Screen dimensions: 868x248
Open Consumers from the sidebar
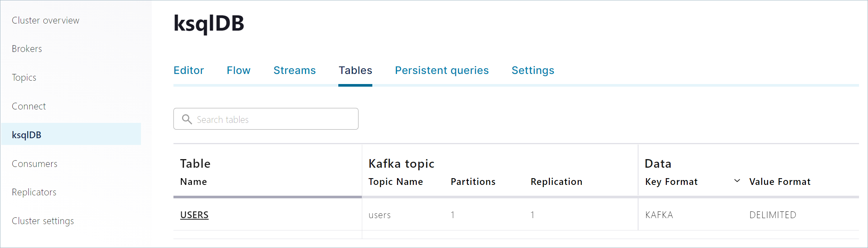[x=34, y=164]
